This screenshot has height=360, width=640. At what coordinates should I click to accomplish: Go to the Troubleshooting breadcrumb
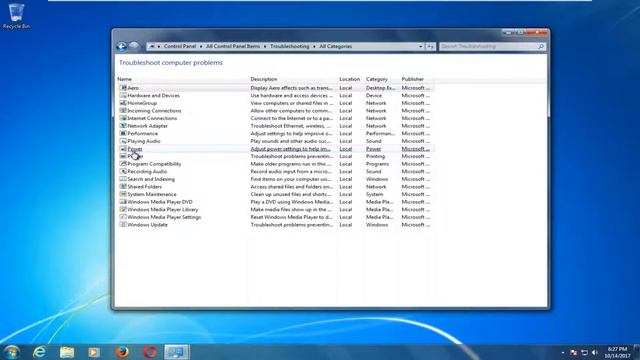click(x=289, y=47)
